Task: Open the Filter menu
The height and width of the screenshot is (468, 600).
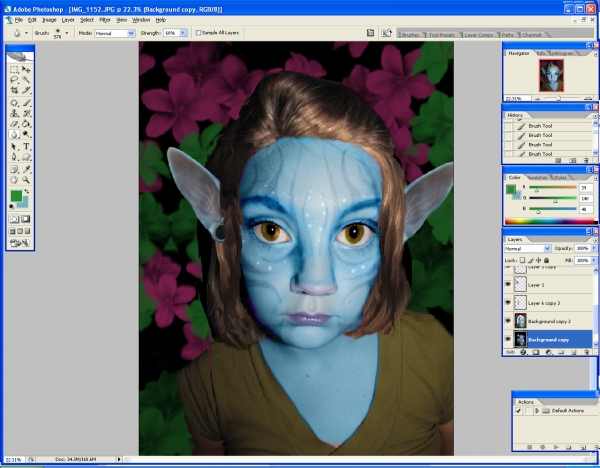Action: click(x=104, y=20)
